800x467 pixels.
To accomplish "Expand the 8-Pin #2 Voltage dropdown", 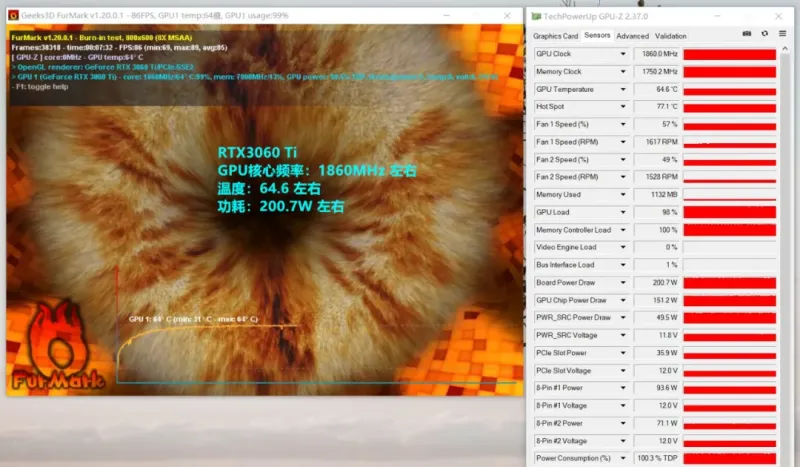I will [623, 441].
